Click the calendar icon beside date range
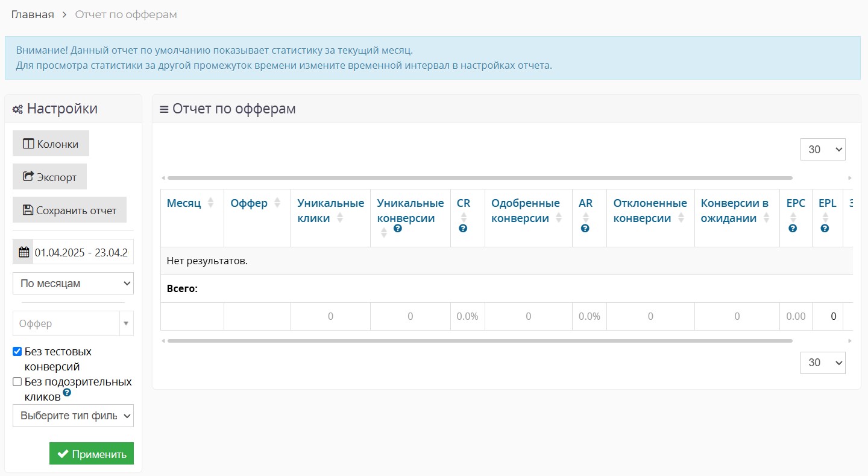Viewport: 868px width, 476px height. (x=23, y=252)
